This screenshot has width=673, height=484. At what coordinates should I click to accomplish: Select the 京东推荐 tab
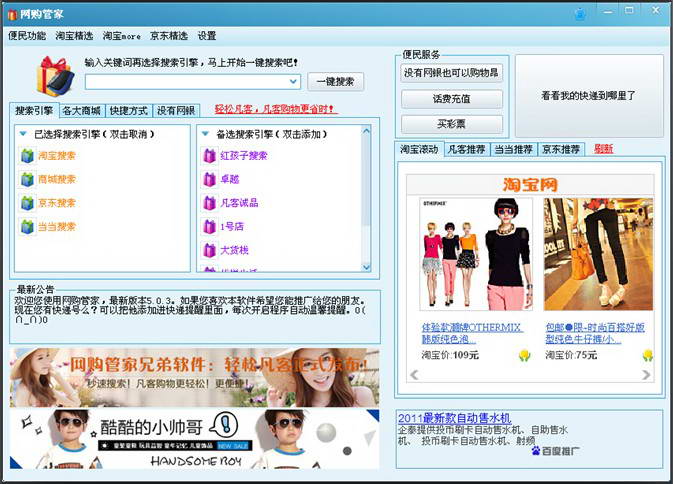[561, 149]
